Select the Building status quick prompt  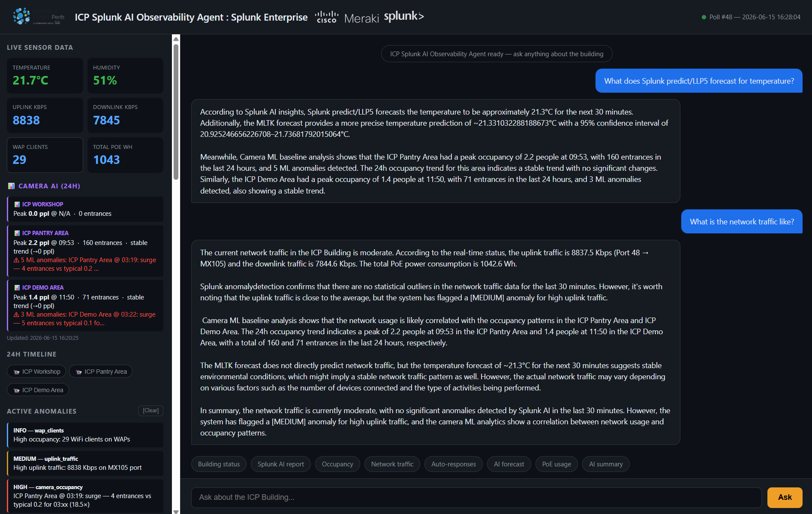click(x=219, y=464)
